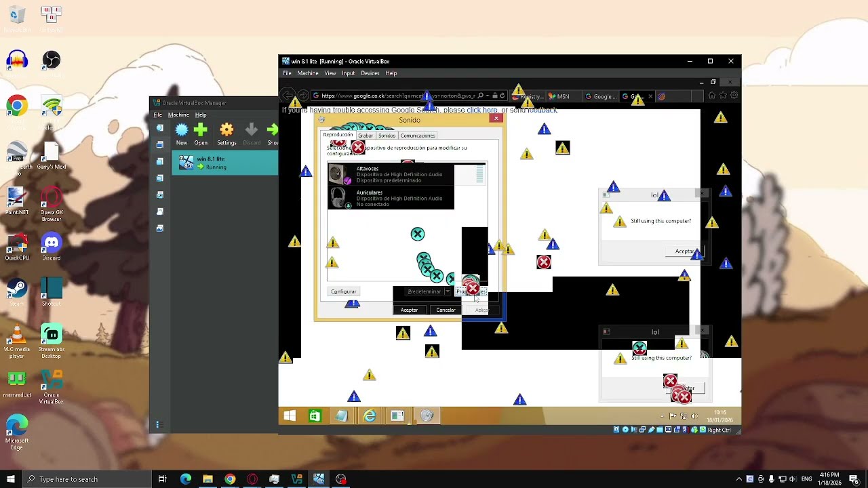Viewport: 868px width, 488px height.
Task: Click Aceptar in the Sonido dialog
Action: coord(409,310)
